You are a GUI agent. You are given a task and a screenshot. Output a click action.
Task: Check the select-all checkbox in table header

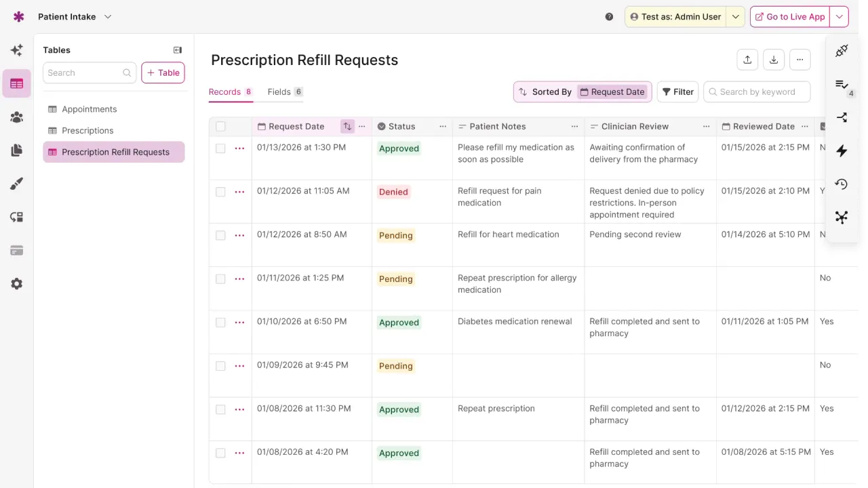220,126
